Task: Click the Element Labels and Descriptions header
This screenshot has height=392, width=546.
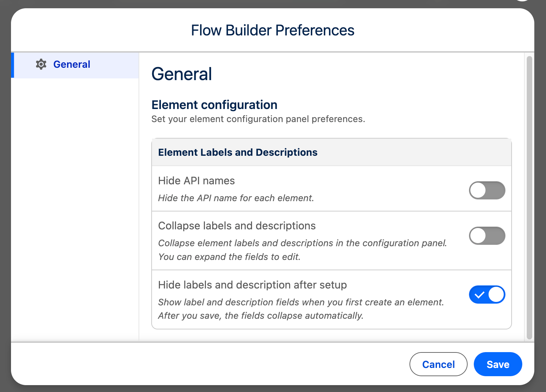Action: click(238, 152)
